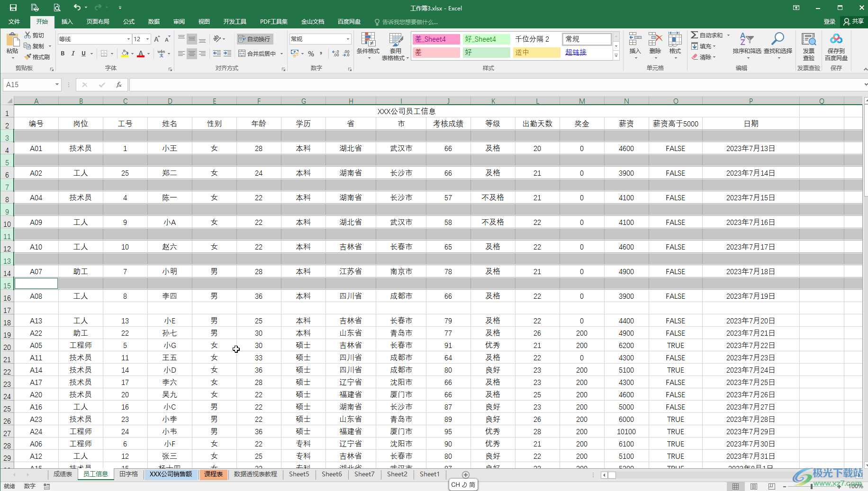Apply the 好_Sheet4 green style

click(x=487, y=39)
